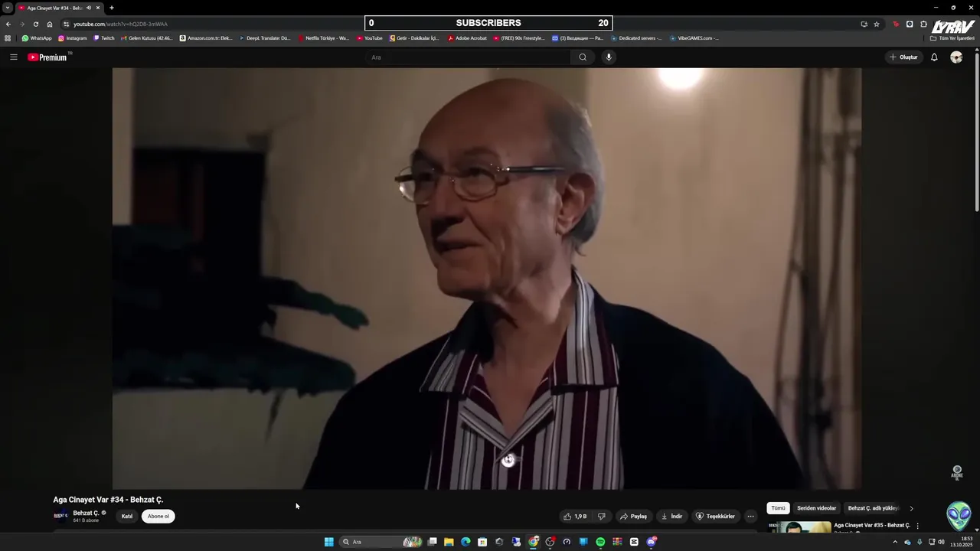The width and height of the screenshot is (980, 551).
Task: Open options for Aga Cinayet Var #35
Action: [x=917, y=526]
